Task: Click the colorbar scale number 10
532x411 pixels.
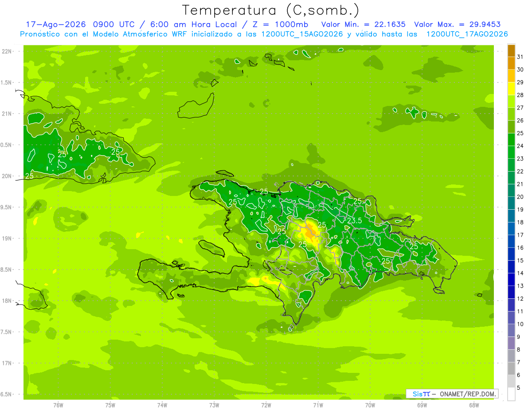Action: coord(520,324)
